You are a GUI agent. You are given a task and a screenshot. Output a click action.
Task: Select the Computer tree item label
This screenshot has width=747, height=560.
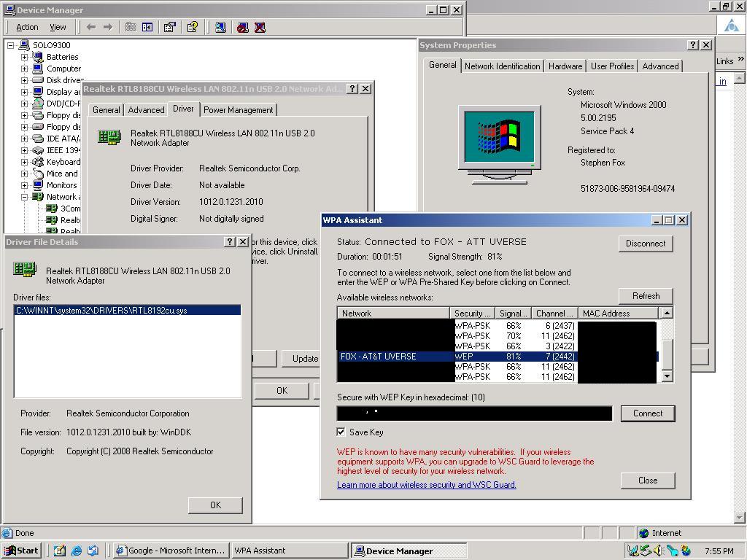64,69
